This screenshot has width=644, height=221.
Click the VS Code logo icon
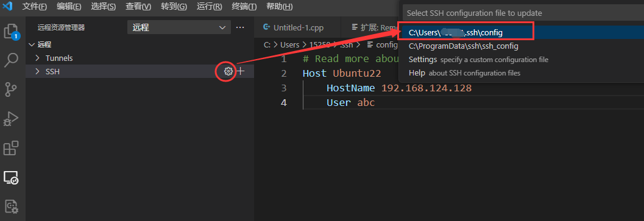click(8, 7)
